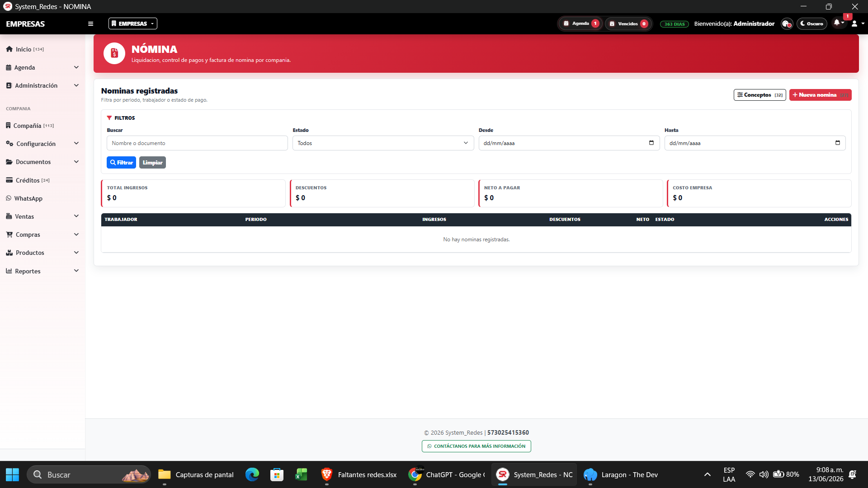
Task: Click the Agenda calendar icon in sidebar
Action: tap(9, 67)
